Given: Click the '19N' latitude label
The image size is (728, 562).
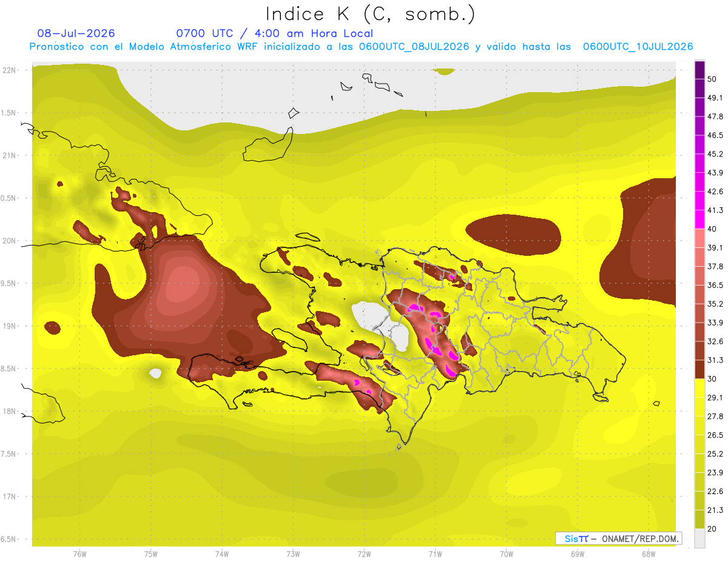Looking at the screenshot, I should click(x=10, y=326).
